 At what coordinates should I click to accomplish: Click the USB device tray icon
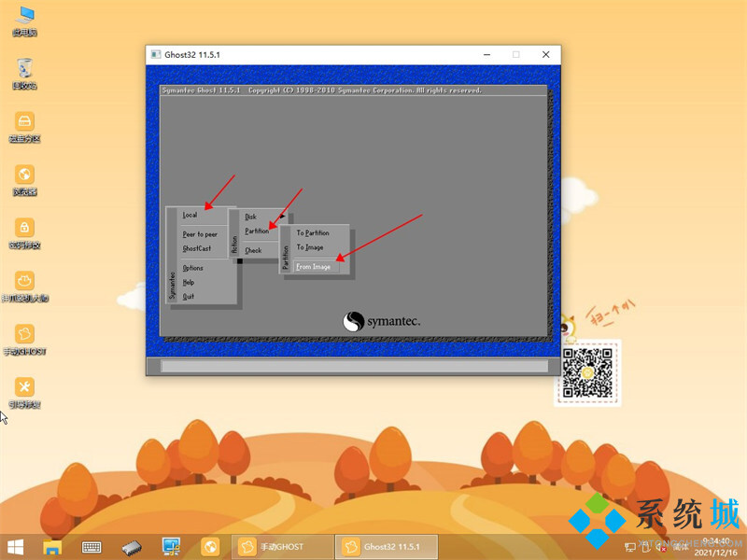tap(645, 547)
